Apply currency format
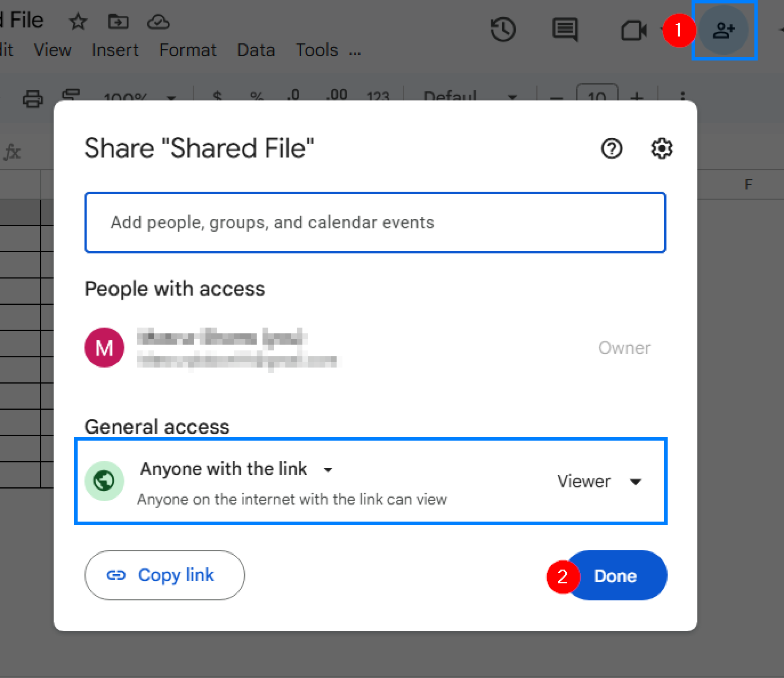Image resolution: width=784 pixels, height=678 pixels. click(217, 96)
